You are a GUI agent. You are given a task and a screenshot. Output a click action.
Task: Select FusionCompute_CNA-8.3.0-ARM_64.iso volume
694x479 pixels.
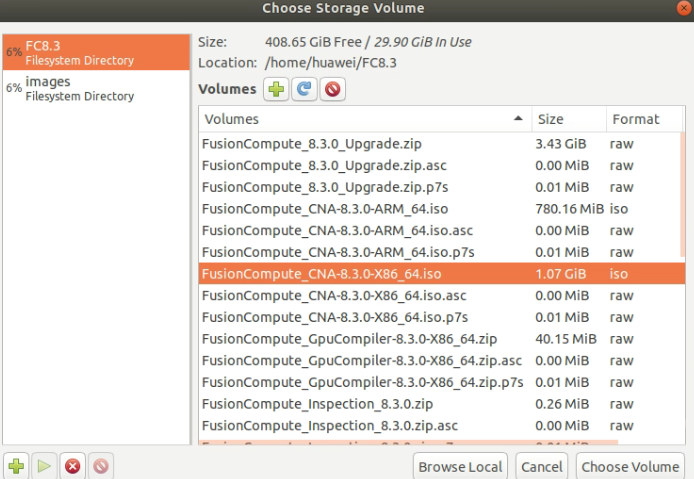point(440,209)
